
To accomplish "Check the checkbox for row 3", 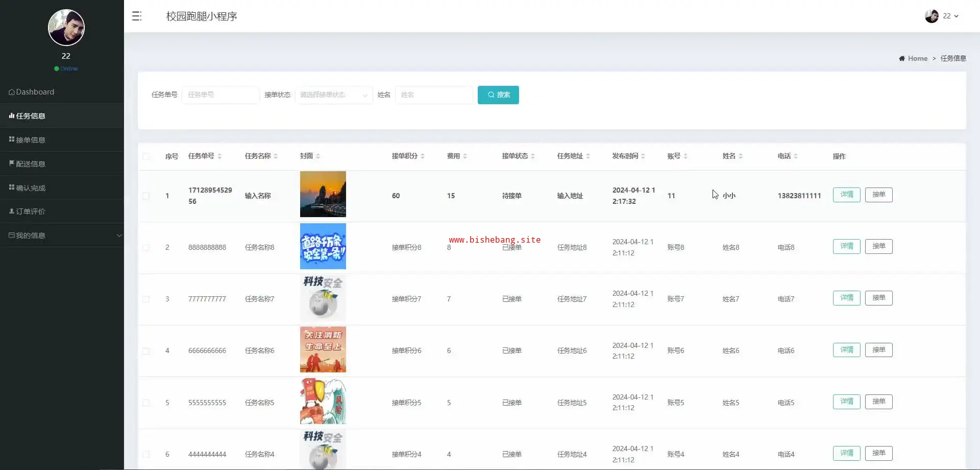I will 146,299.
